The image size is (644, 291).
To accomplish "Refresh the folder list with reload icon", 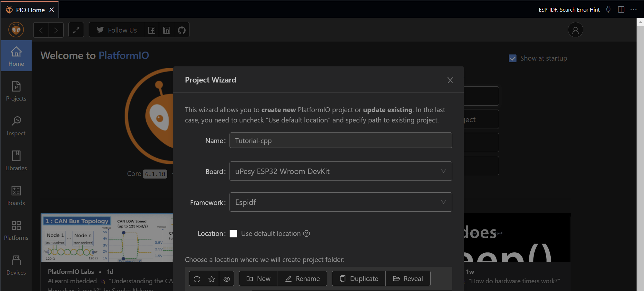I will 197,279.
